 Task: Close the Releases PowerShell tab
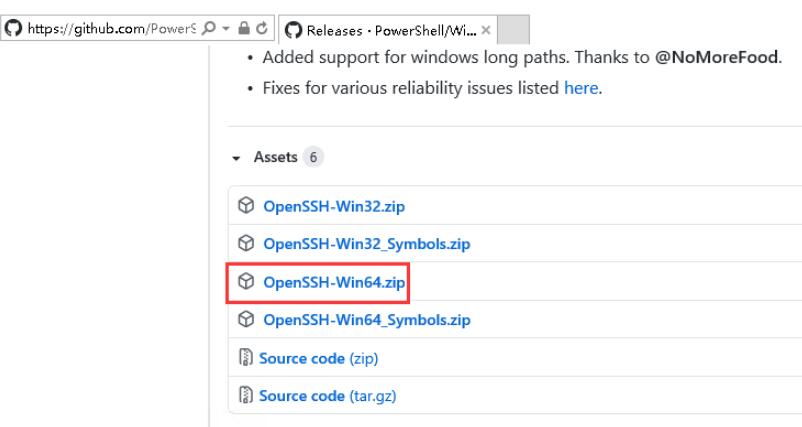pyautogui.click(x=486, y=30)
